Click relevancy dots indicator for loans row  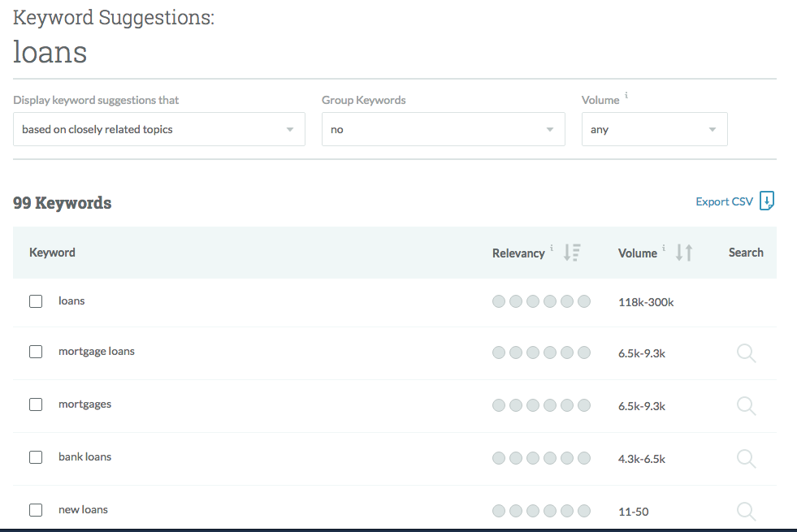coord(541,301)
